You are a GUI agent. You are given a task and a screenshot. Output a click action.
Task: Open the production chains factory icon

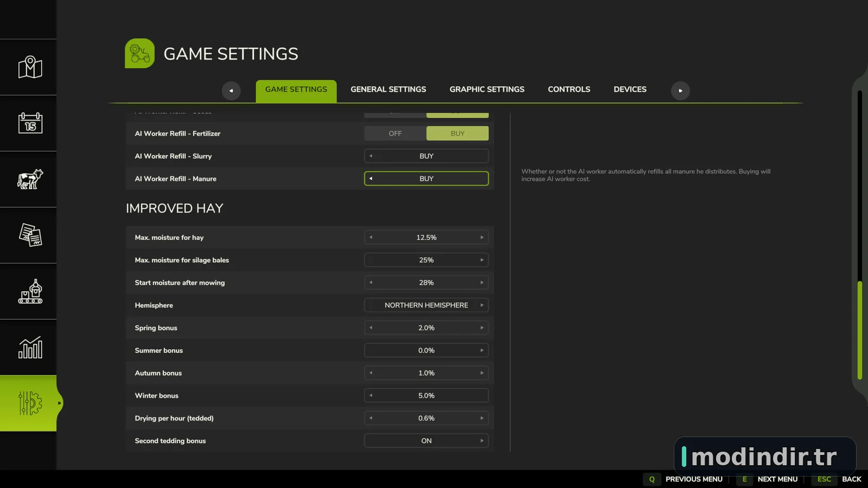point(30,291)
